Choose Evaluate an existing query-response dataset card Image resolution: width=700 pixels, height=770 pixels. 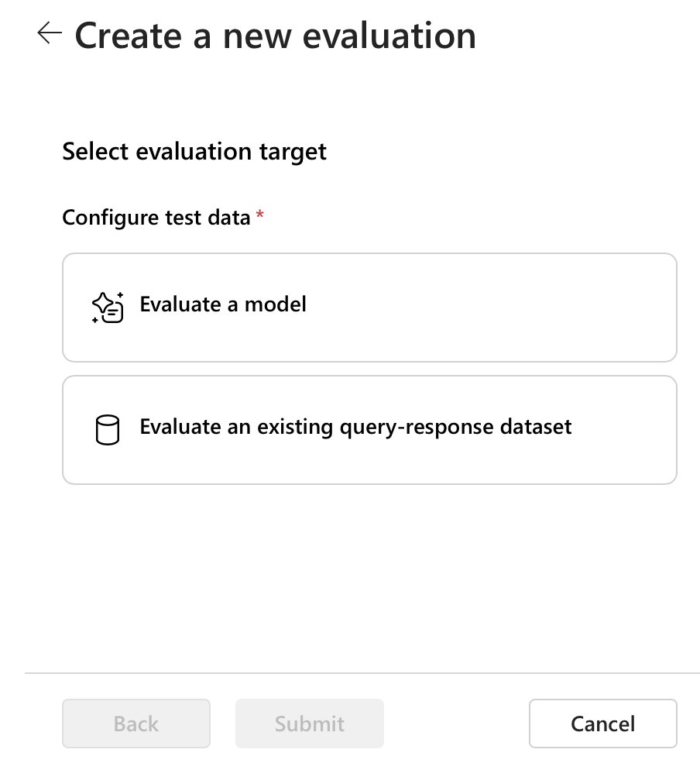pos(369,429)
